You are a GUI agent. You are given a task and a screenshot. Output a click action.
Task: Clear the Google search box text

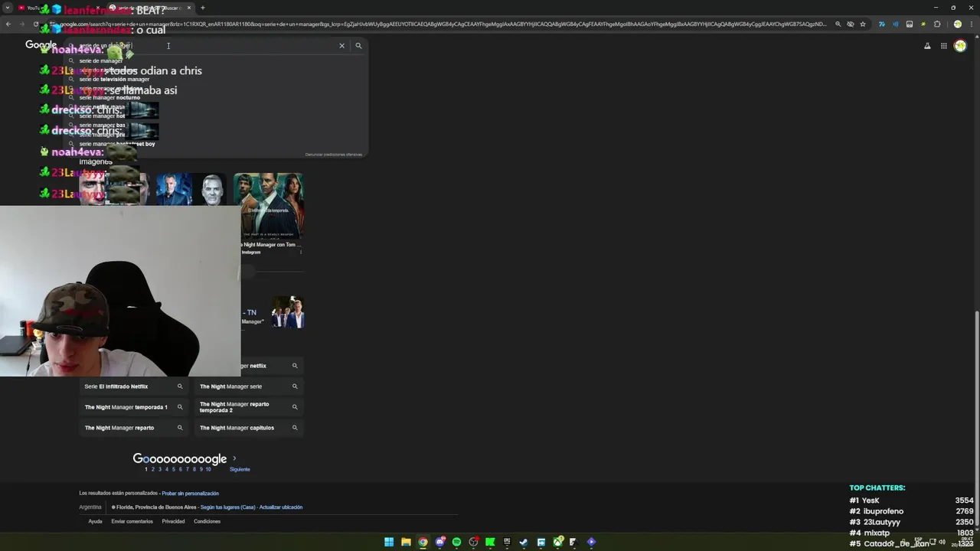[x=341, y=46]
